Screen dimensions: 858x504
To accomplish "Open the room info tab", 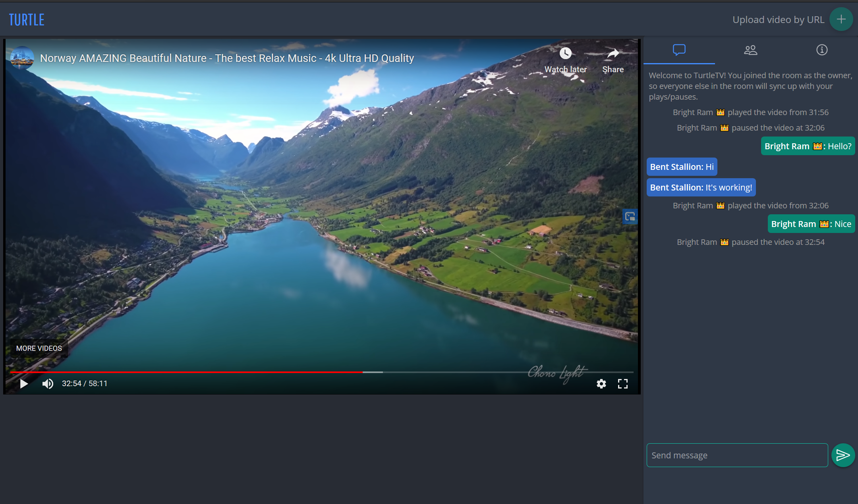I will coord(822,50).
